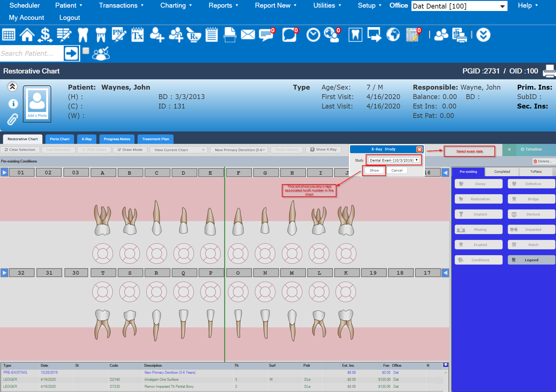Viewport: 556px width, 392px height.
Task: Switch to the Perio Chart tab
Action: pos(60,139)
